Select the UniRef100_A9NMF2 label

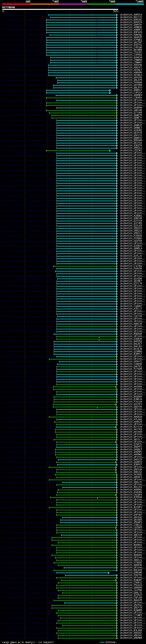(131, 30)
